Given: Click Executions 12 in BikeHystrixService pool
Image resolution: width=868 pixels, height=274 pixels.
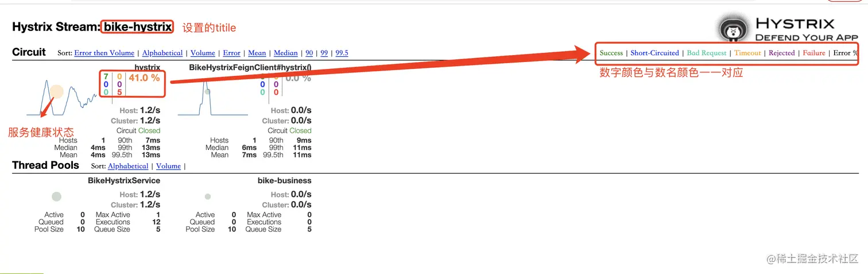Looking at the screenshot, I should point(156,222).
